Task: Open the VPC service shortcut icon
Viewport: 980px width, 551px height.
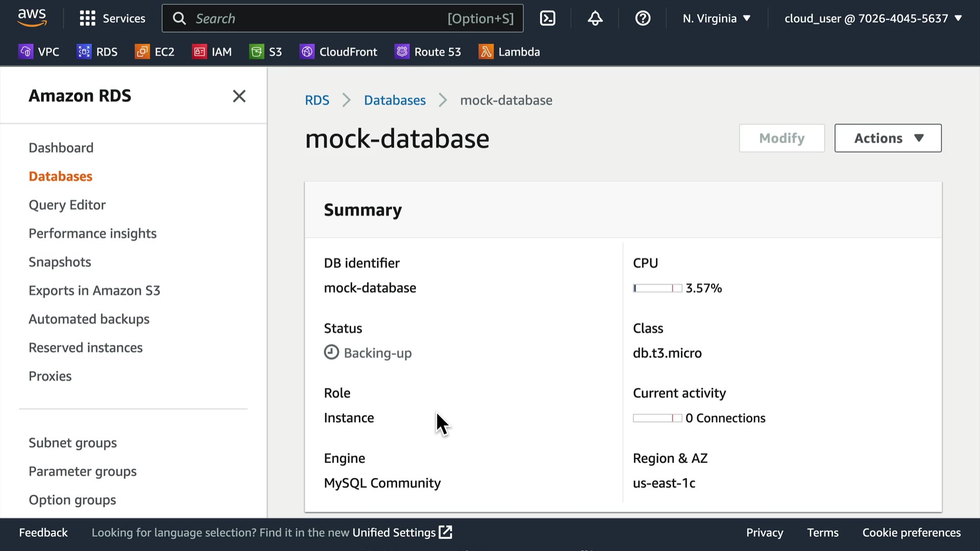Action: click(x=26, y=52)
